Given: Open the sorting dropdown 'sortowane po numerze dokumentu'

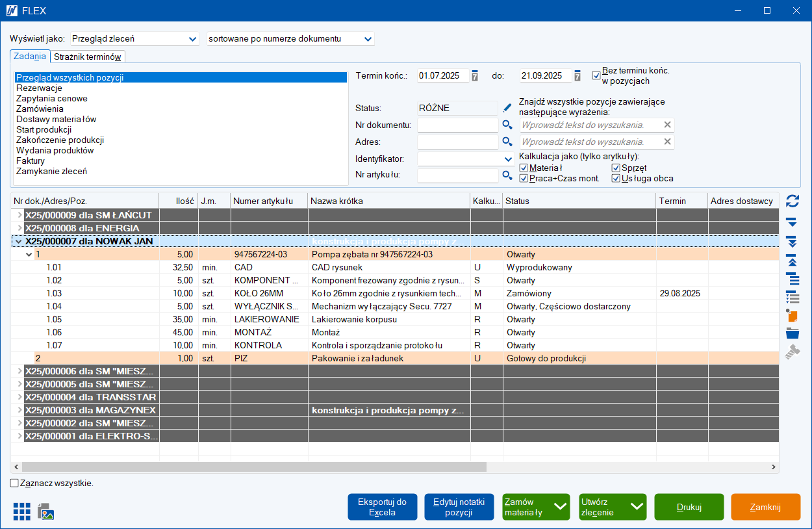Looking at the screenshot, I should coord(368,39).
